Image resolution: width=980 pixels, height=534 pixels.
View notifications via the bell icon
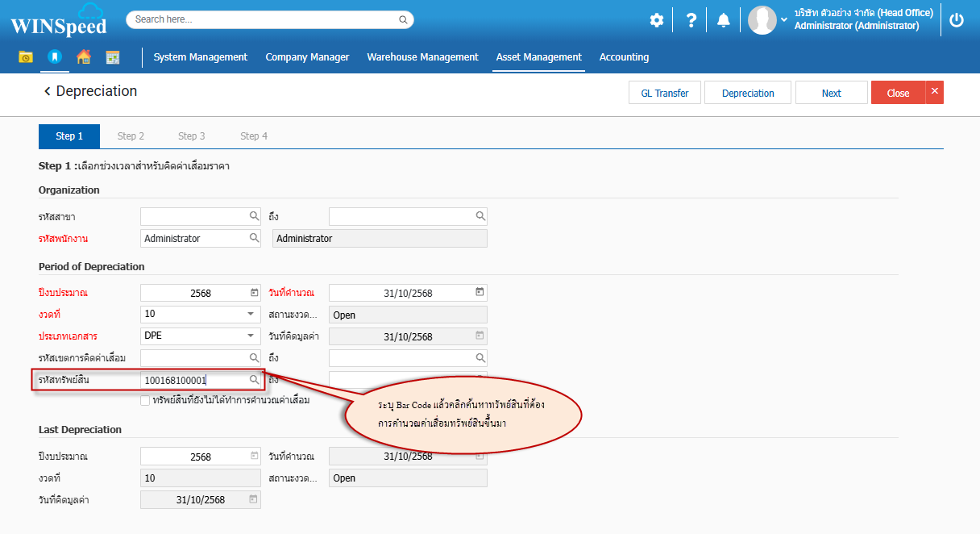[724, 20]
